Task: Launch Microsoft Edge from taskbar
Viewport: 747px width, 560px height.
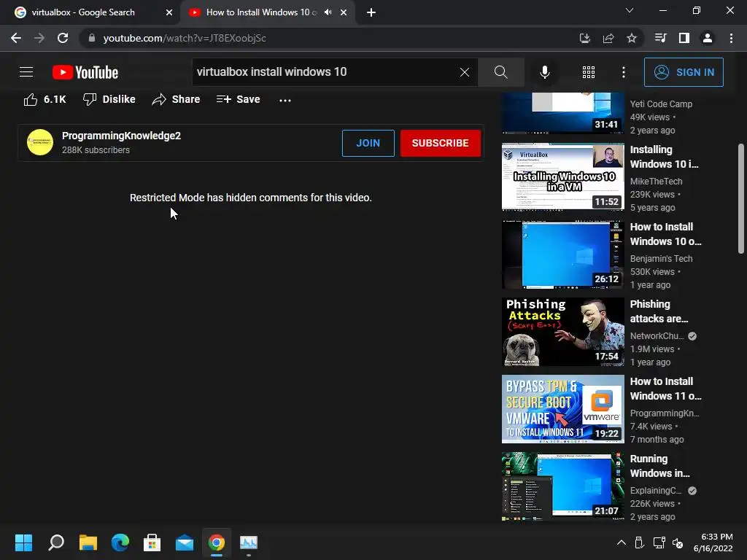Action: tap(120, 542)
